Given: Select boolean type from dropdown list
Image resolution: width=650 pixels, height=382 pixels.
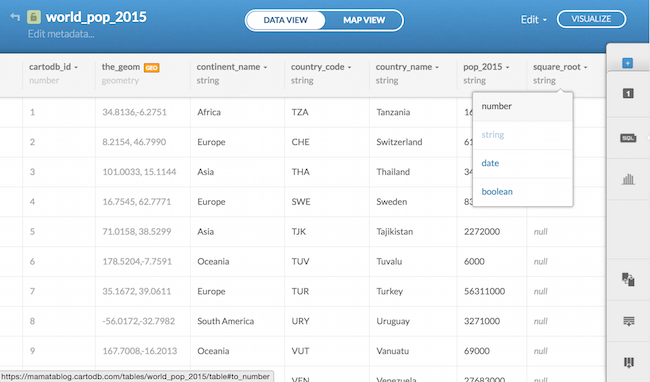Looking at the screenshot, I should (x=523, y=192).
